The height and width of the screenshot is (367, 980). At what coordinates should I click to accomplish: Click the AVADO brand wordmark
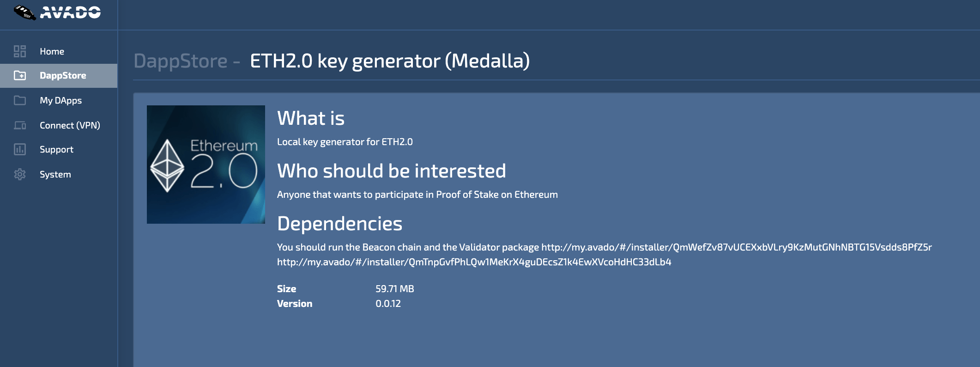pyautogui.click(x=70, y=12)
